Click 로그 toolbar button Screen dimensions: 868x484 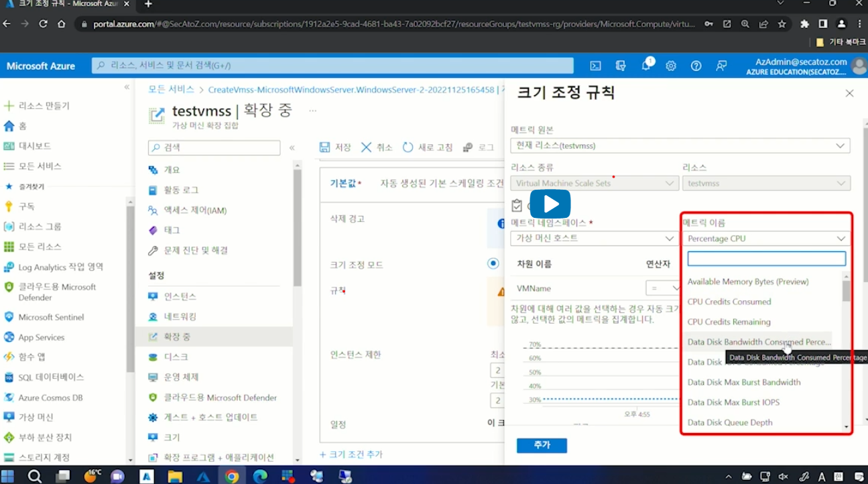tap(479, 147)
